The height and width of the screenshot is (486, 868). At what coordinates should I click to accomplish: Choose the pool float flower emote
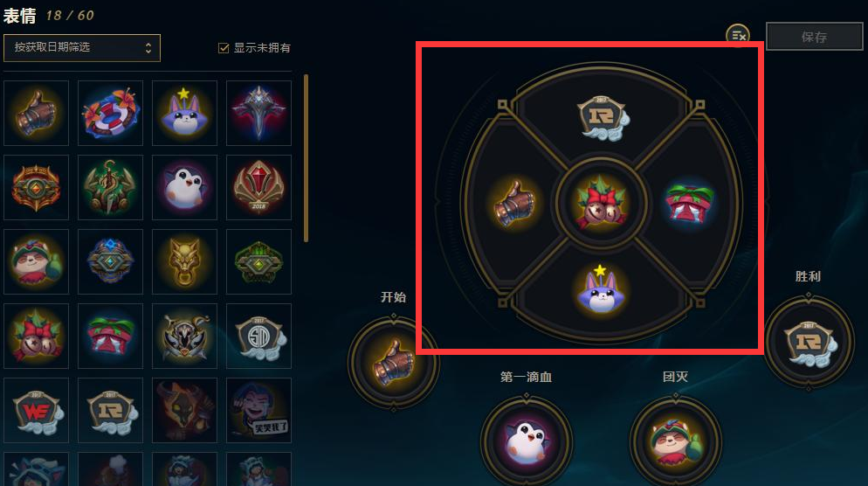(x=110, y=113)
